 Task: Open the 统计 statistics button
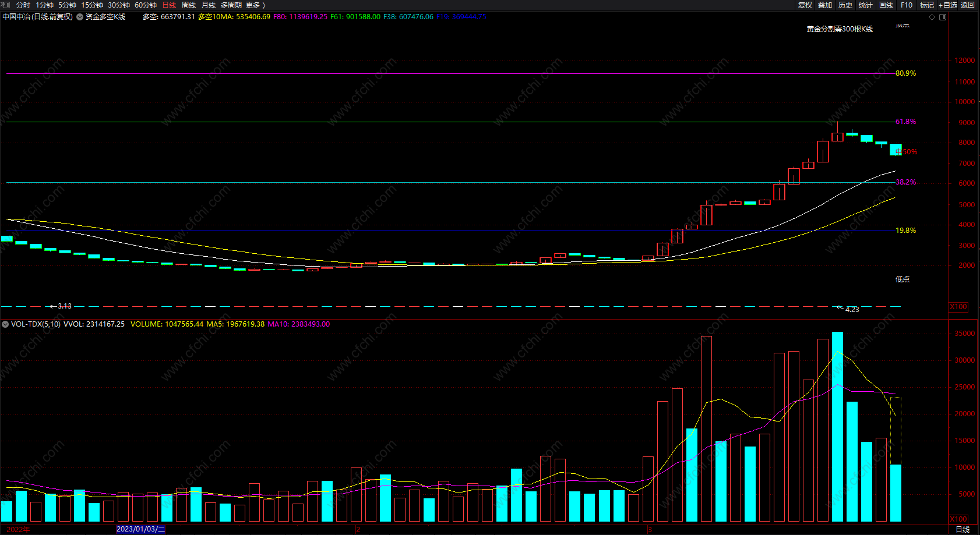[866, 5]
